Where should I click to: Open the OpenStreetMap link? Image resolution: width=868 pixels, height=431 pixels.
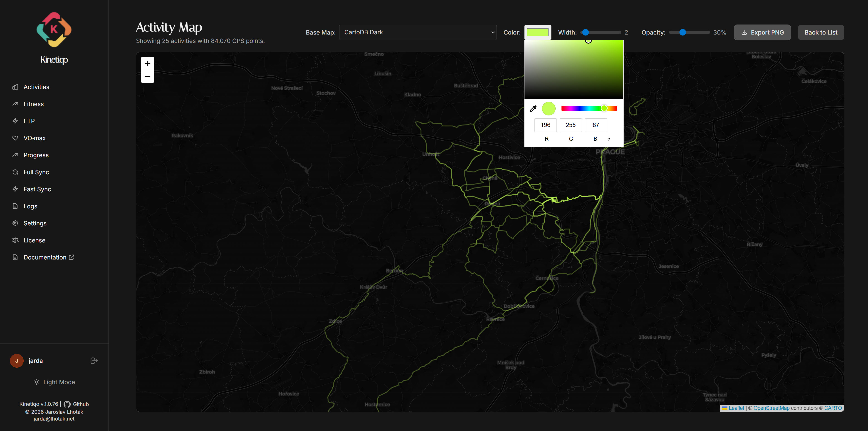pyautogui.click(x=771, y=408)
